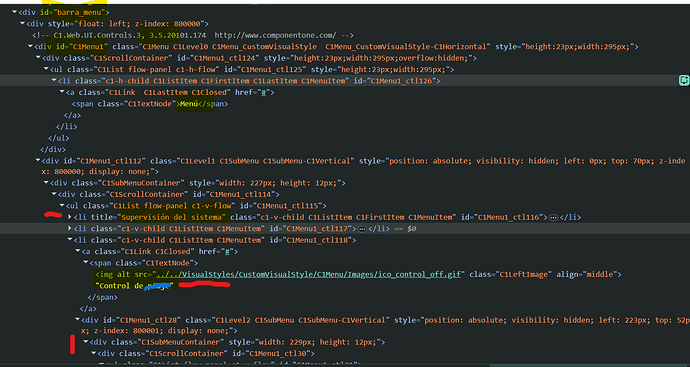Collapse the C1ScrollContainer div with id C1Menu1_ctl30

(94, 354)
